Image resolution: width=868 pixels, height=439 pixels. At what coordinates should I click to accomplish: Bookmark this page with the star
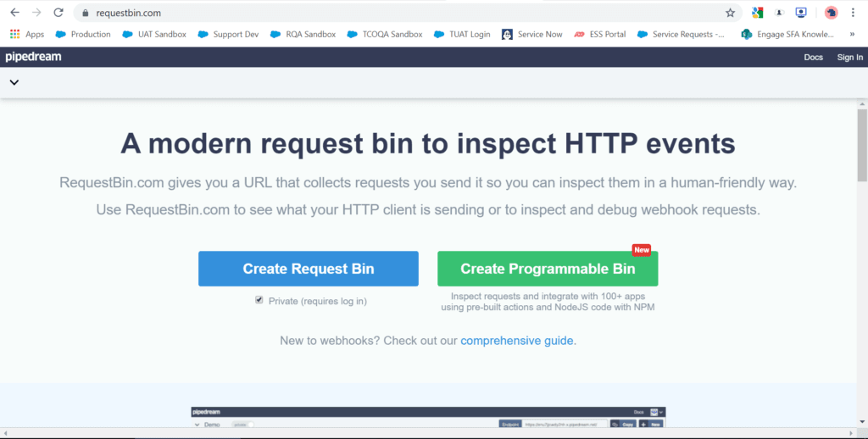730,13
